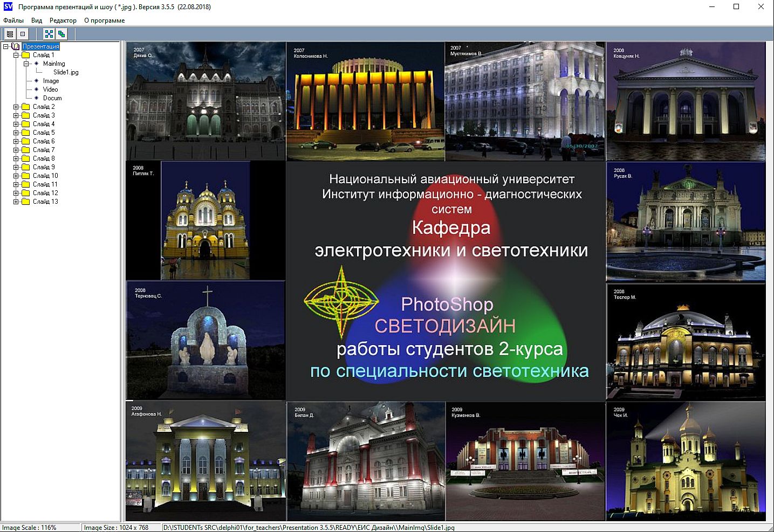Select the Docum tree item
Viewport: 774px width, 532px height.
pyautogui.click(x=52, y=98)
